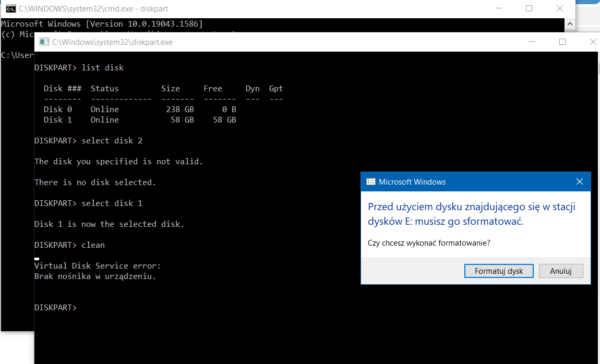Minimize the diskpart.exe window
600x364 pixels.
532,42
